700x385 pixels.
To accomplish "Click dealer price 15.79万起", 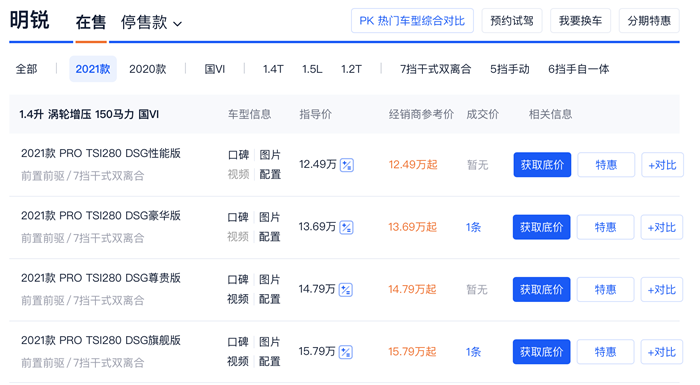I will tap(412, 352).
